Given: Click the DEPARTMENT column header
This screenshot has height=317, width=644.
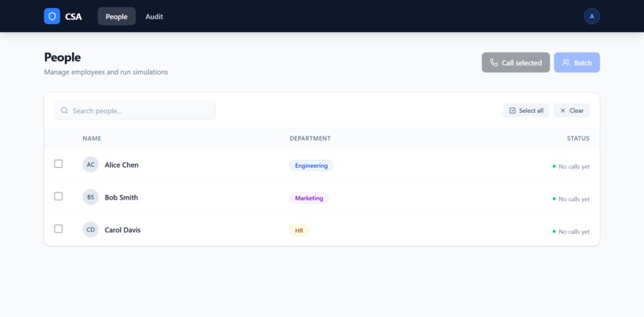Looking at the screenshot, I should [x=310, y=138].
